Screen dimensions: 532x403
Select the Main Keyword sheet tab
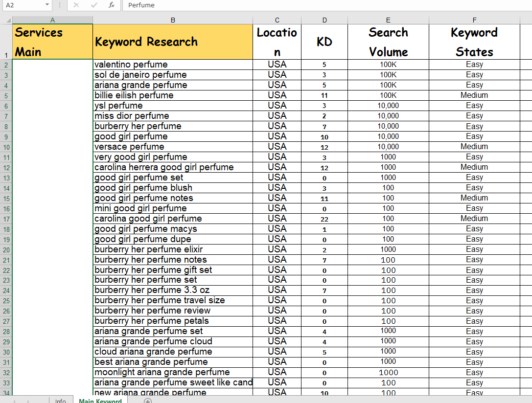coord(100,401)
